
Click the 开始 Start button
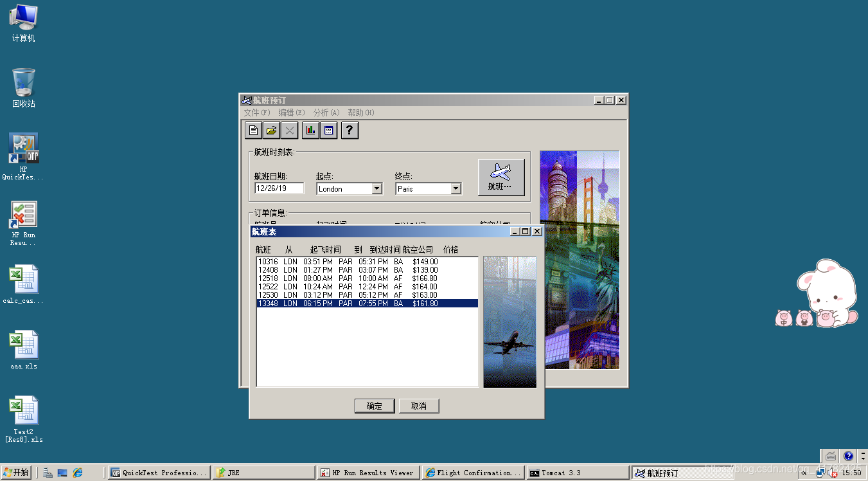(x=16, y=473)
